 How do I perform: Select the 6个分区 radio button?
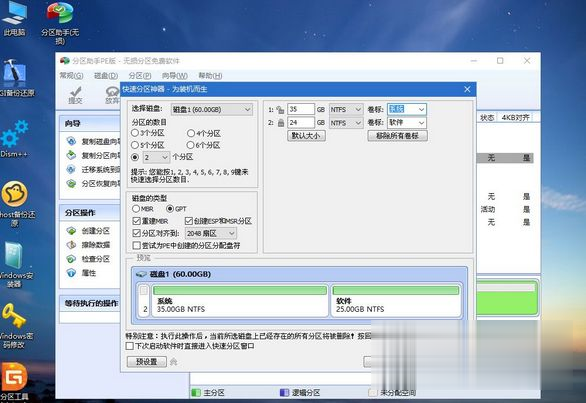click(x=191, y=145)
